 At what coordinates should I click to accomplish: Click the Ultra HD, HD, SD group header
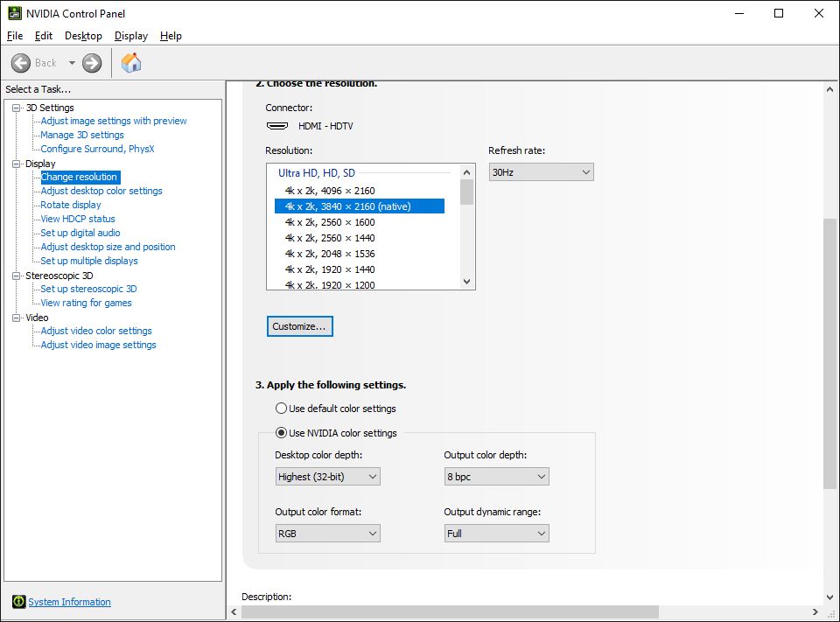[x=316, y=173]
